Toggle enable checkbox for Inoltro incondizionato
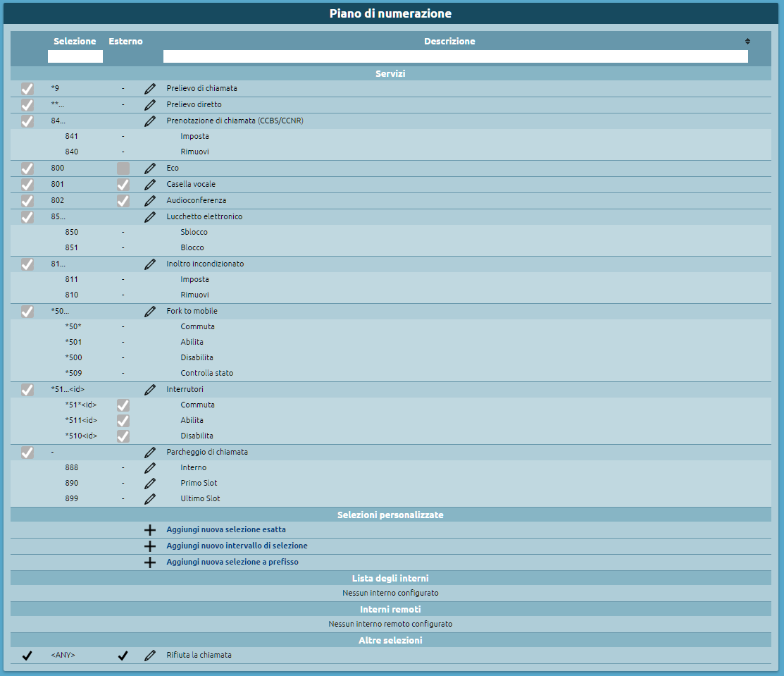The height and width of the screenshot is (676, 784). tap(27, 264)
